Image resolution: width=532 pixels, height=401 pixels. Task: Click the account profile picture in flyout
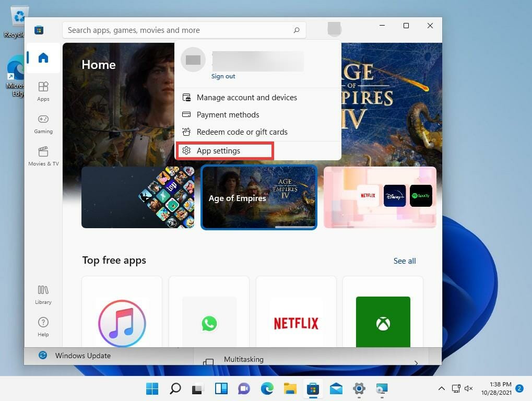pos(193,60)
